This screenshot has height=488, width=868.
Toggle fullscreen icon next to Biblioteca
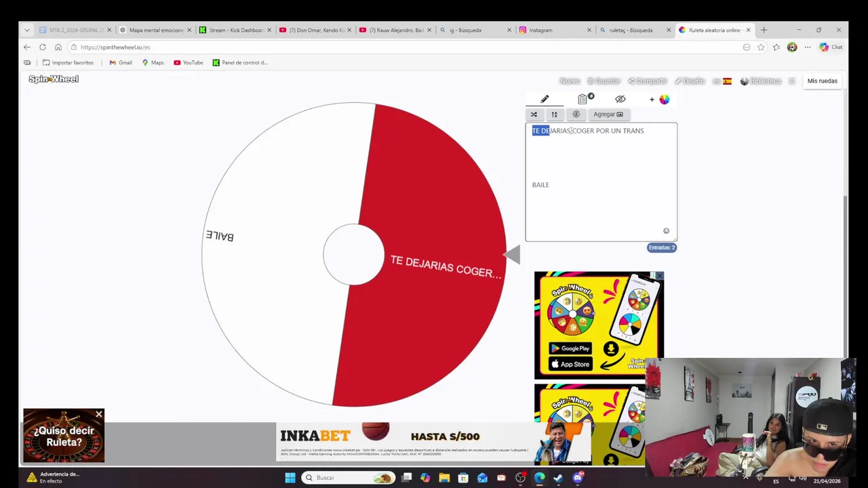[791, 81]
